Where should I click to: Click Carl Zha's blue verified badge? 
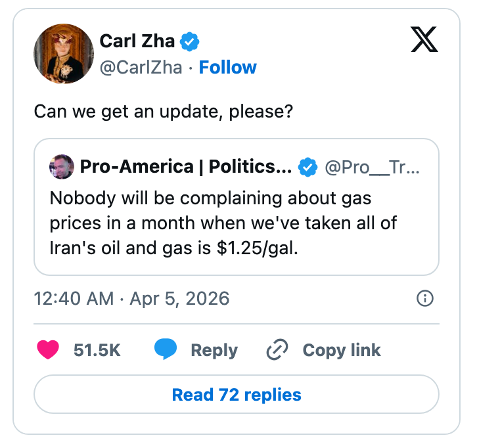pyautogui.click(x=191, y=42)
